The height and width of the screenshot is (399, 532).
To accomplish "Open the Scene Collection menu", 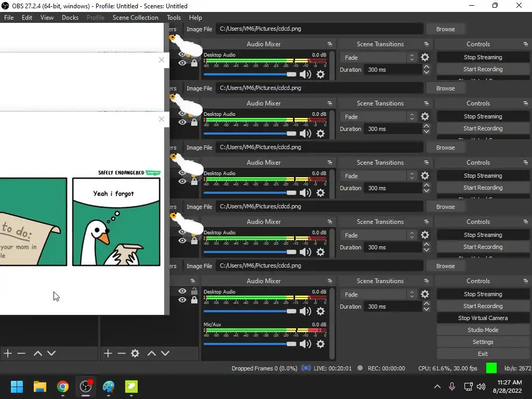I will click(136, 18).
